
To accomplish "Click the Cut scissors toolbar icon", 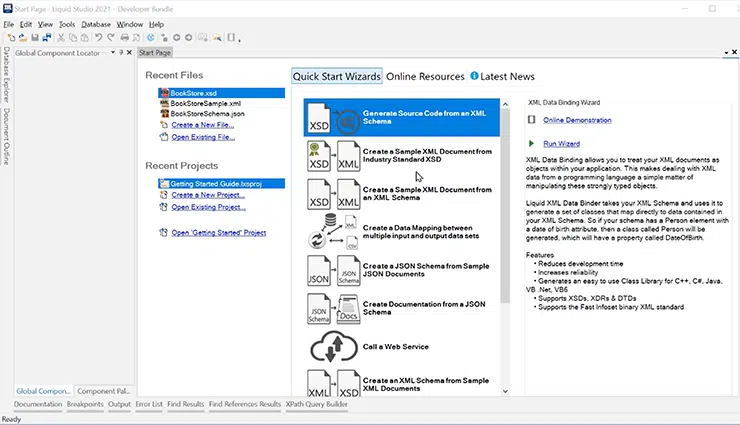I will tap(61, 38).
